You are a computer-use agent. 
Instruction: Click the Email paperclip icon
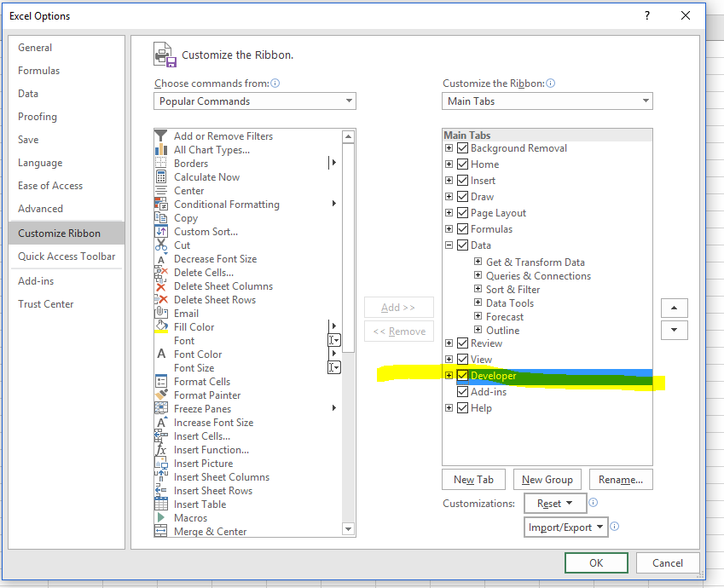tap(160, 313)
